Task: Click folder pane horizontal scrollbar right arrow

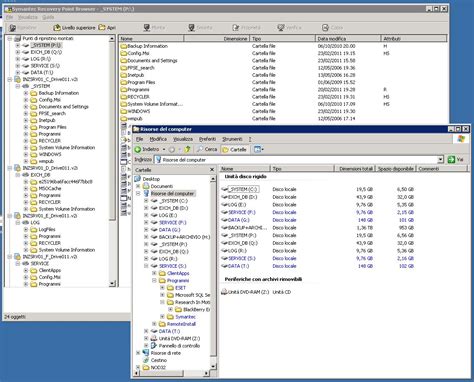Action: (x=207, y=373)
